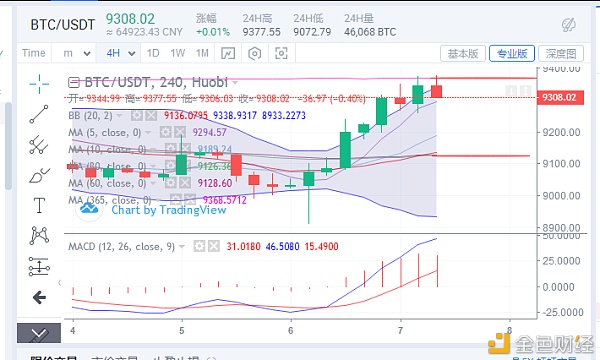
Task: Open the Chart by TradingView link
Action: click(x=169, y=210)
